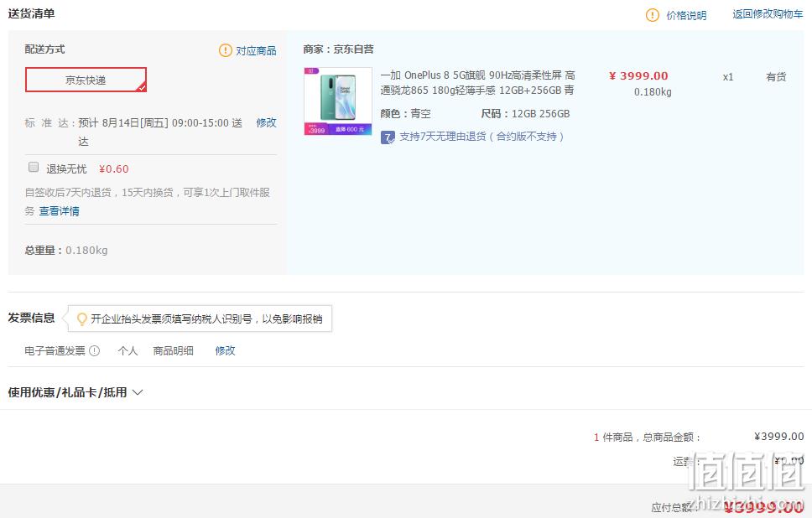Click 修改 next to delivery time
Image resolution: width=812 pixels, height=518 pixels.
(x=266, y=122)
